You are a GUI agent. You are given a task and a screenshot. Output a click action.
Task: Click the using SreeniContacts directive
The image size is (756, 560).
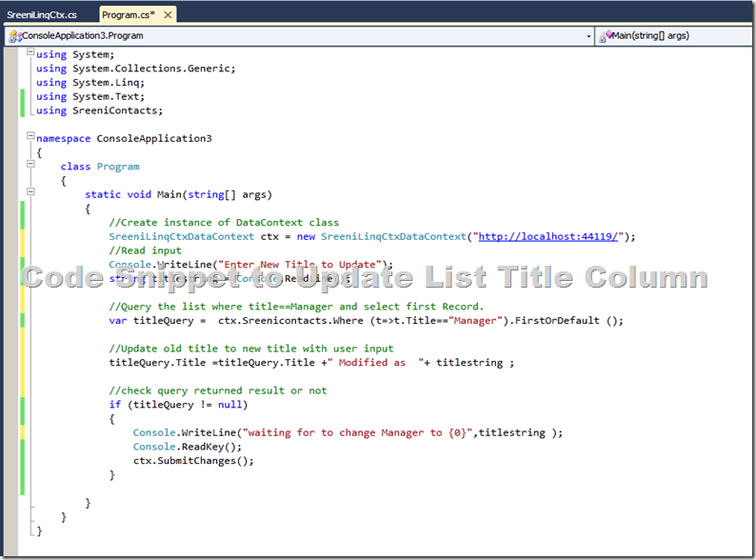coord(99,110)
